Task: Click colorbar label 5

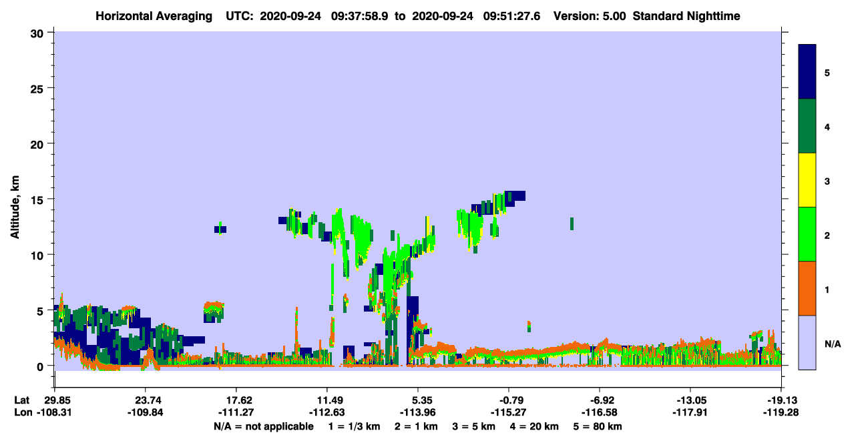Action: [x=827, y=72]
